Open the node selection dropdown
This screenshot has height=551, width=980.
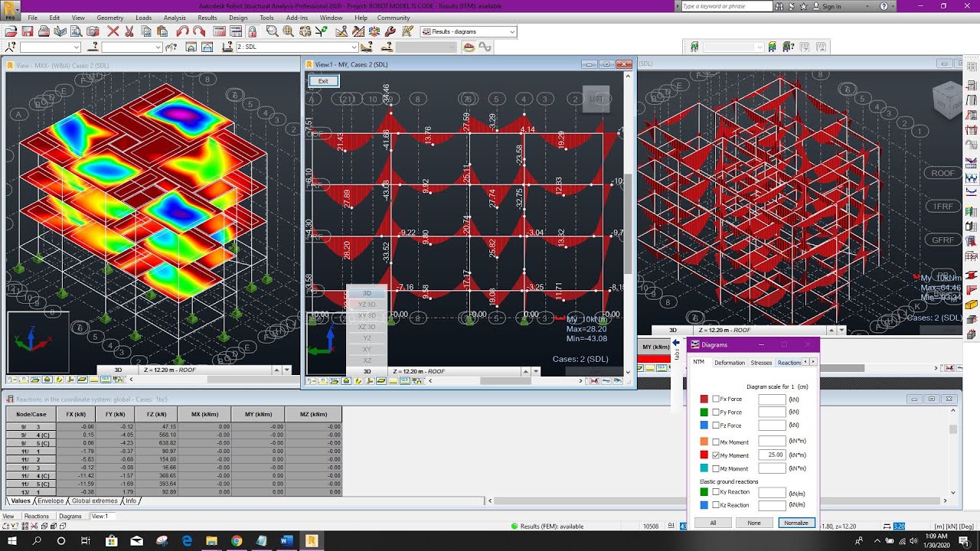click(x=77, y=47)
